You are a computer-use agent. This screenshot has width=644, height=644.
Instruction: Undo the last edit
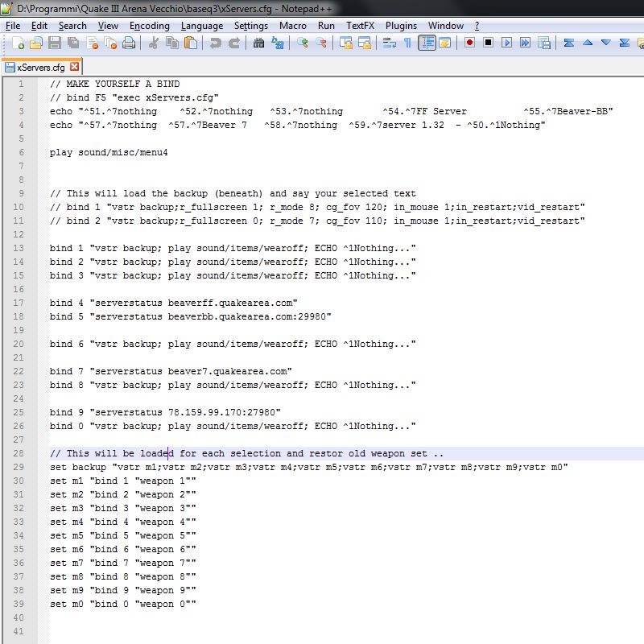tap(216, 43)
